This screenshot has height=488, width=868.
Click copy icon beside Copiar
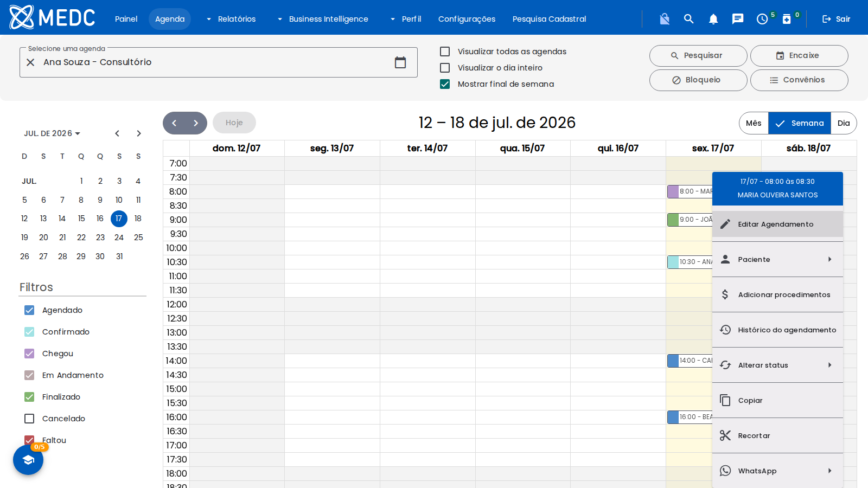[725, 400]
